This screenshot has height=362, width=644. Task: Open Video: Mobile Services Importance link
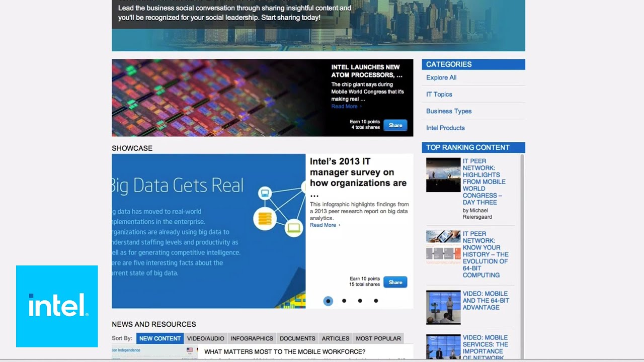[486, 347]
